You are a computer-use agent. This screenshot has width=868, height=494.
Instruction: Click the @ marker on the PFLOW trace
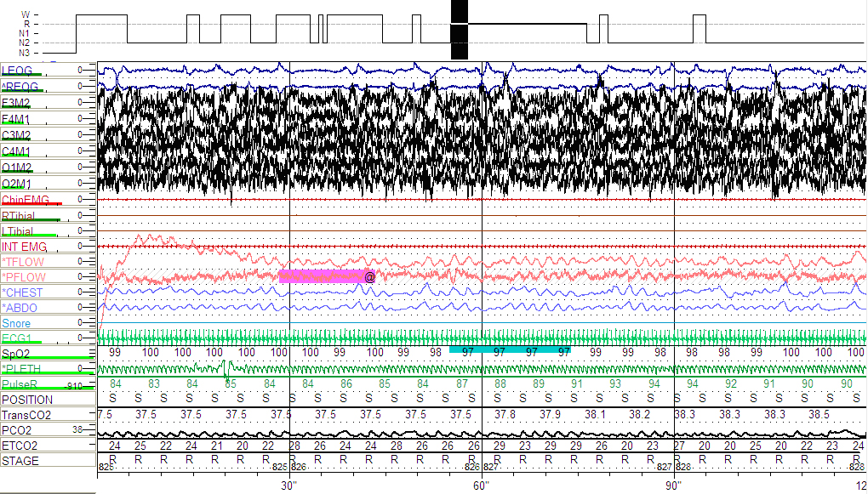(x=370, y=277)
